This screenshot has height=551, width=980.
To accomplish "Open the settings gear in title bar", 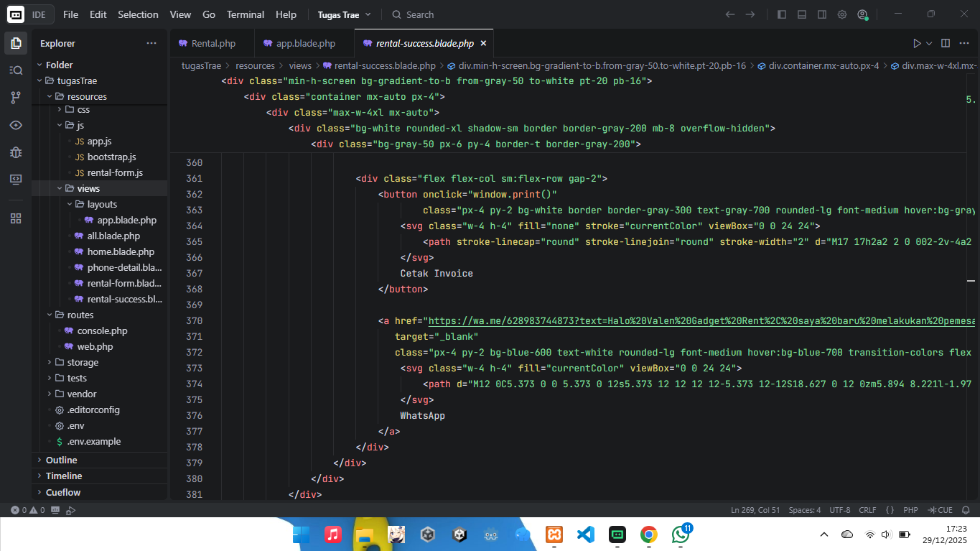I will pyautogui.click(x=842, y=14).
